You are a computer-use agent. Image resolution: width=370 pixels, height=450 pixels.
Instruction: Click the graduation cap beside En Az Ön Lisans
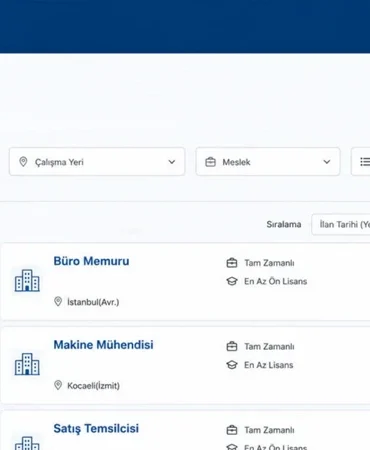click(232, 281)
